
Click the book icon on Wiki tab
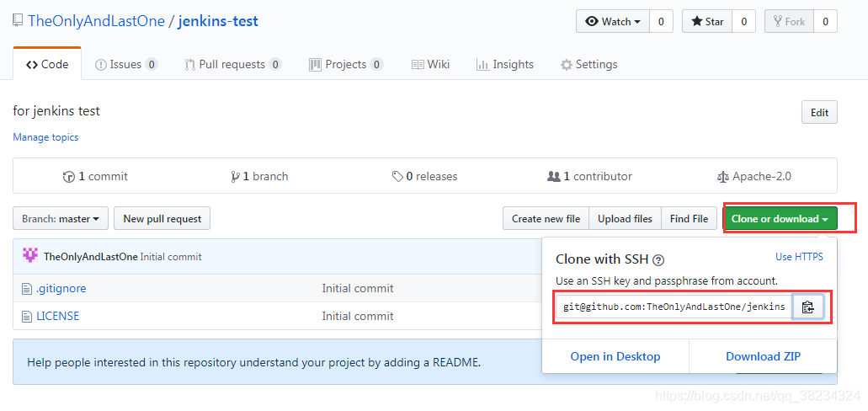click(x=418, y=65)
